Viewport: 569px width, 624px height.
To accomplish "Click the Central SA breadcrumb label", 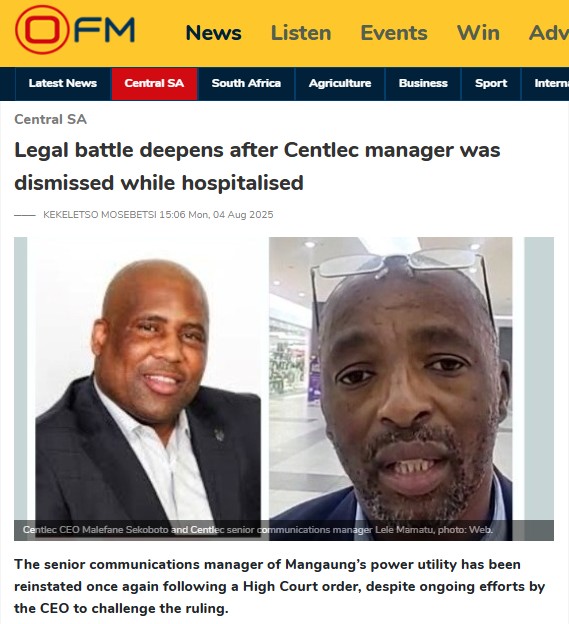I will pyautogui.click(x=51, y=119).
